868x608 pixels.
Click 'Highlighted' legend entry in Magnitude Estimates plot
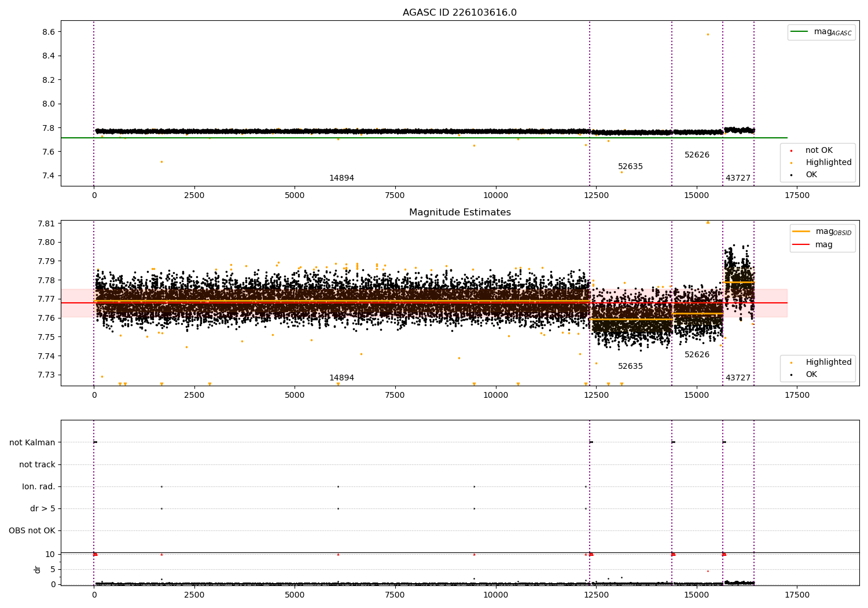[x=821, y=362]
